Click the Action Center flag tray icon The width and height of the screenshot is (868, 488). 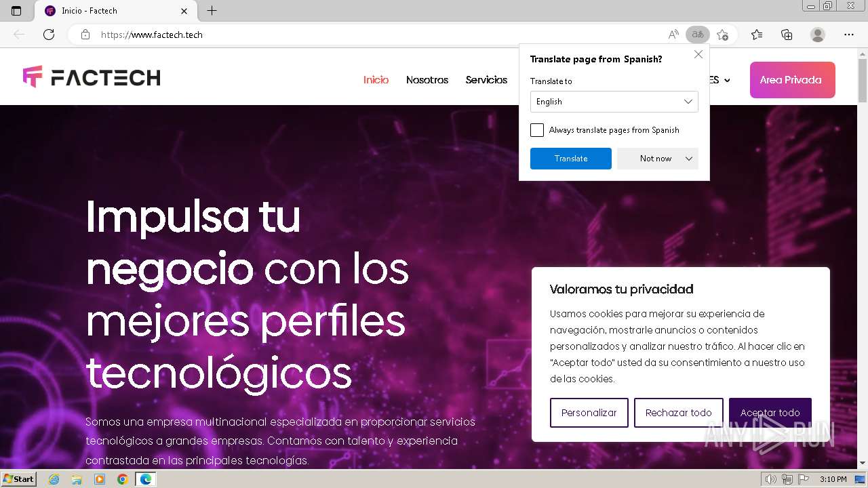pos(804,479)
